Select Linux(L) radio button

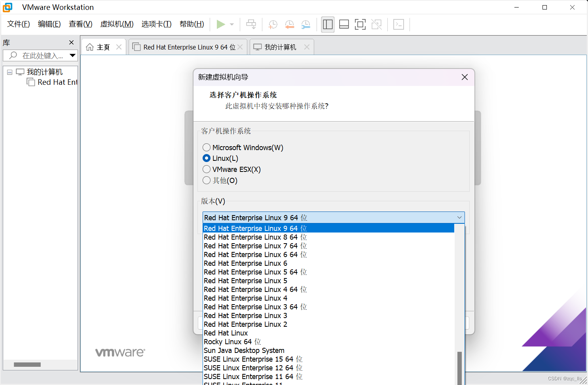coord(206,158)
